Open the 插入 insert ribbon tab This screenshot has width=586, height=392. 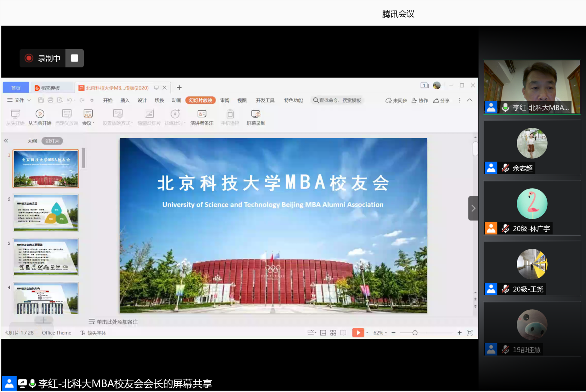pos(125,100)
